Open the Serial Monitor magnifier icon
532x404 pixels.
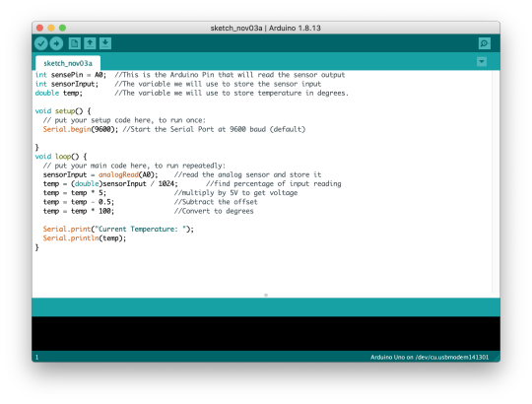(x=484, y=43)
